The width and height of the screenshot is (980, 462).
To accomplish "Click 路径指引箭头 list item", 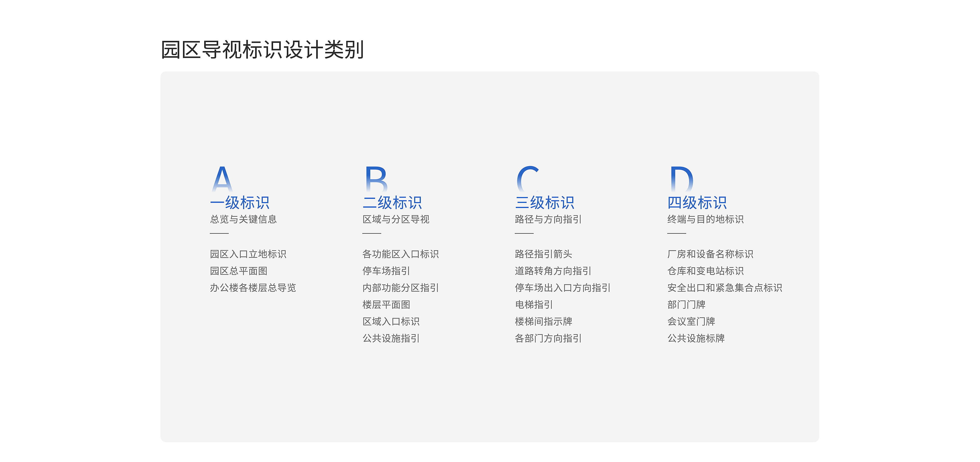I will click(x=543, y=254).
